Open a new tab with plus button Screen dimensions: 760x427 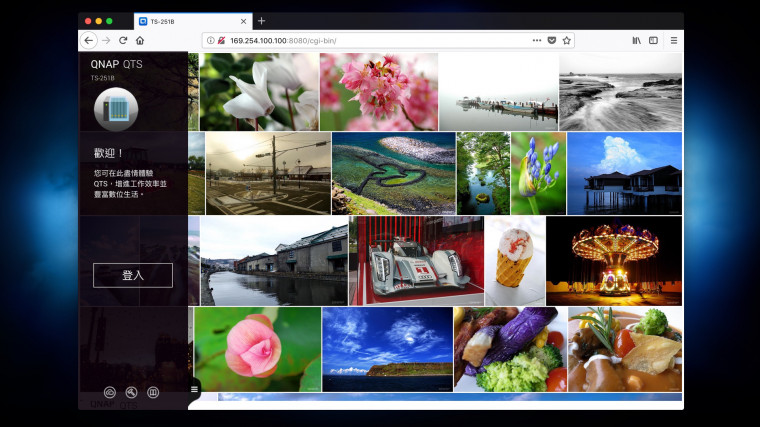(262, 20)
